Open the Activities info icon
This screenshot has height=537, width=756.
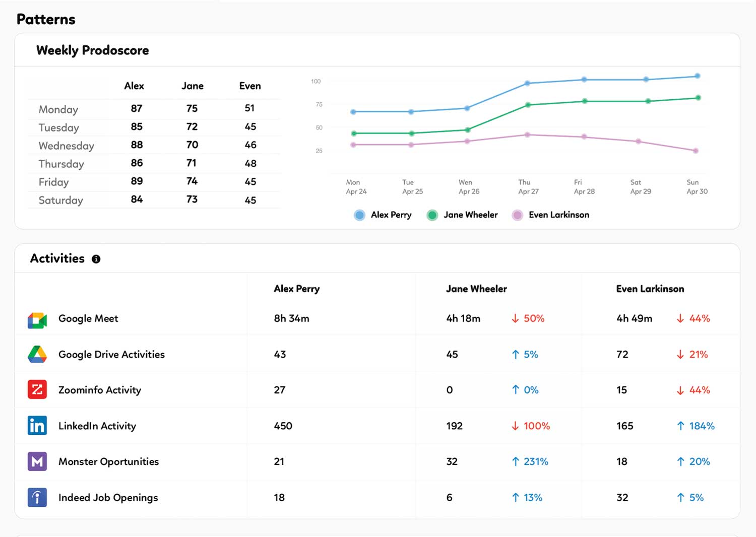click(96, 259)
